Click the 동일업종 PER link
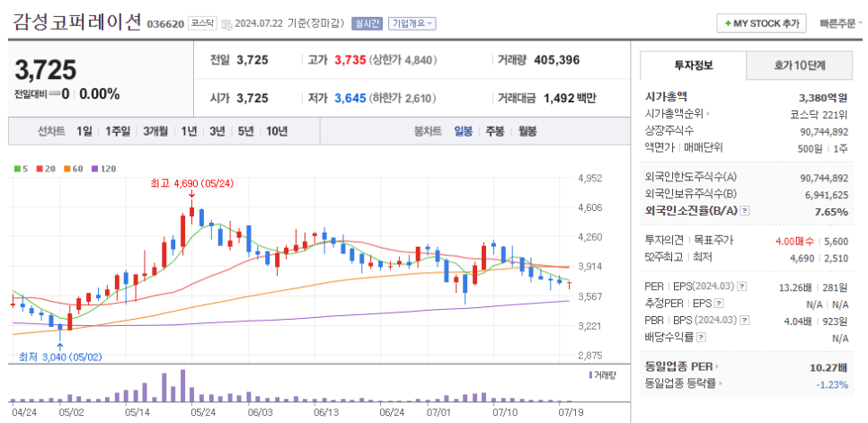Viewport: 868px width, 423px height. (x=678, y=366)
